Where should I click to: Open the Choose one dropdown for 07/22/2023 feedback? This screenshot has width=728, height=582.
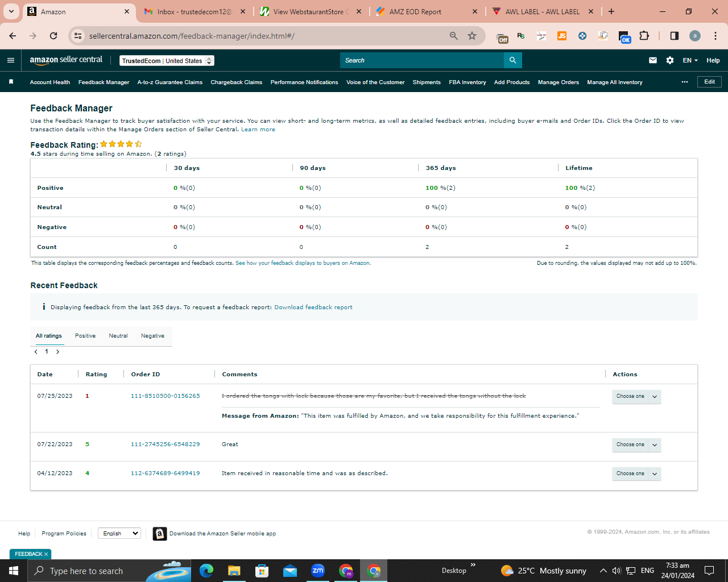tap(636, 444)
